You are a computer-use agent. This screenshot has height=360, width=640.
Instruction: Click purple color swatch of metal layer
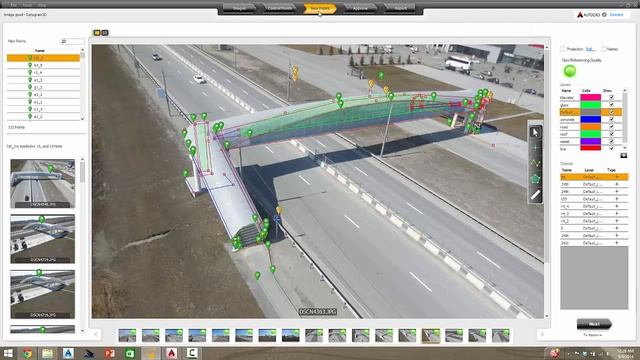[x=591, y=141]
